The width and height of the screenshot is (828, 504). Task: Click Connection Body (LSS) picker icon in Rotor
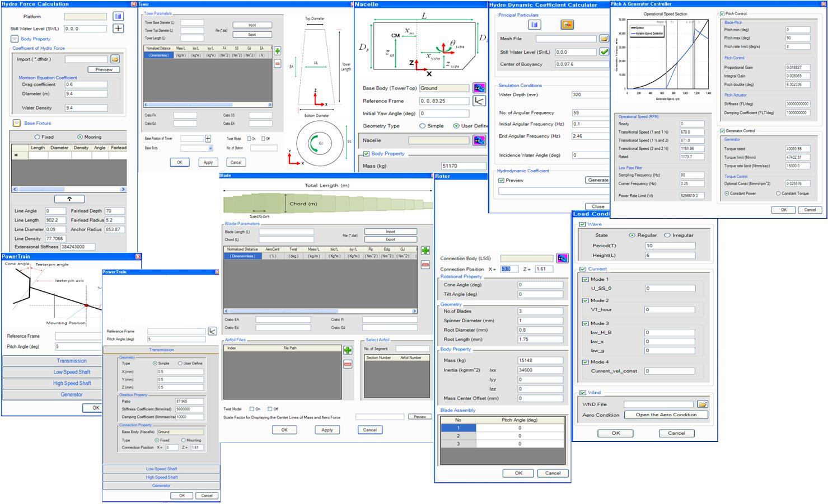coord(563,258)
